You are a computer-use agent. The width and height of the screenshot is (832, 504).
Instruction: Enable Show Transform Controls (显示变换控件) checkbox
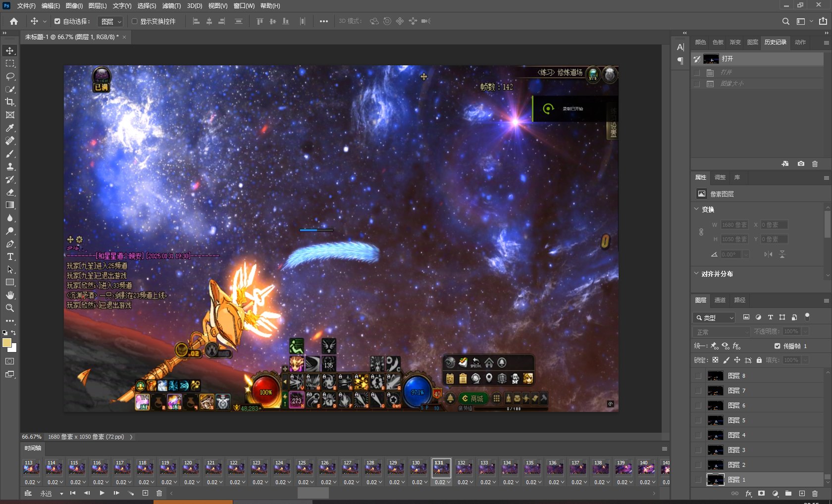[134, 21]
